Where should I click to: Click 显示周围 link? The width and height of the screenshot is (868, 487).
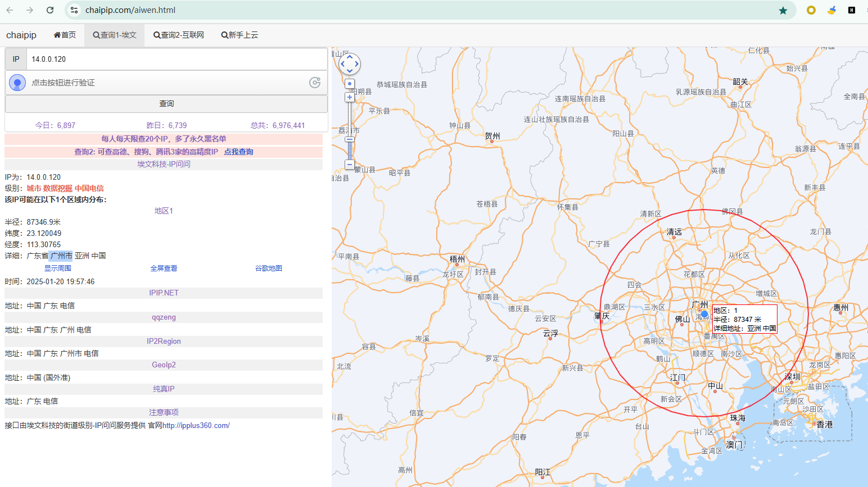click(x=58, y=268)
